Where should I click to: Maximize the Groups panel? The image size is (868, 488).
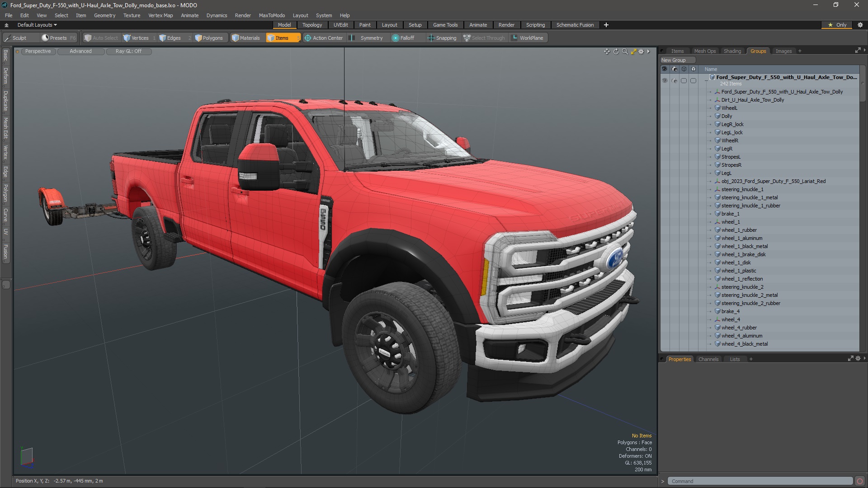tap(858, 51)
